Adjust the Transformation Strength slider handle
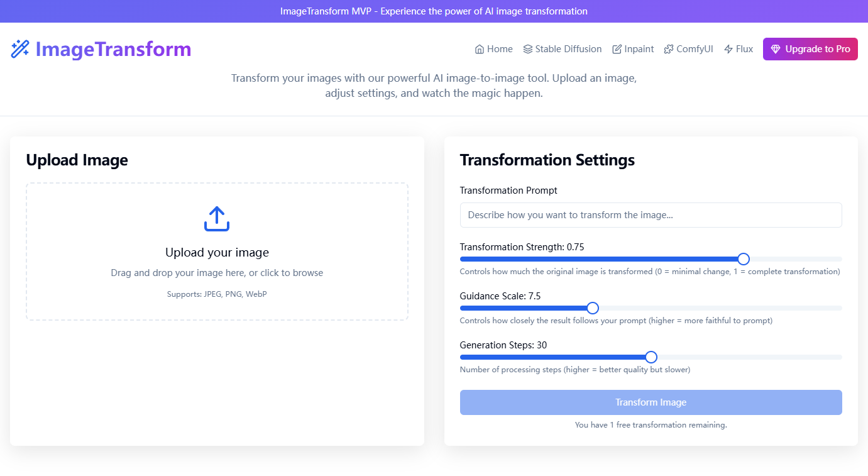This screenshot has height=476, width=868. point(744,258)
